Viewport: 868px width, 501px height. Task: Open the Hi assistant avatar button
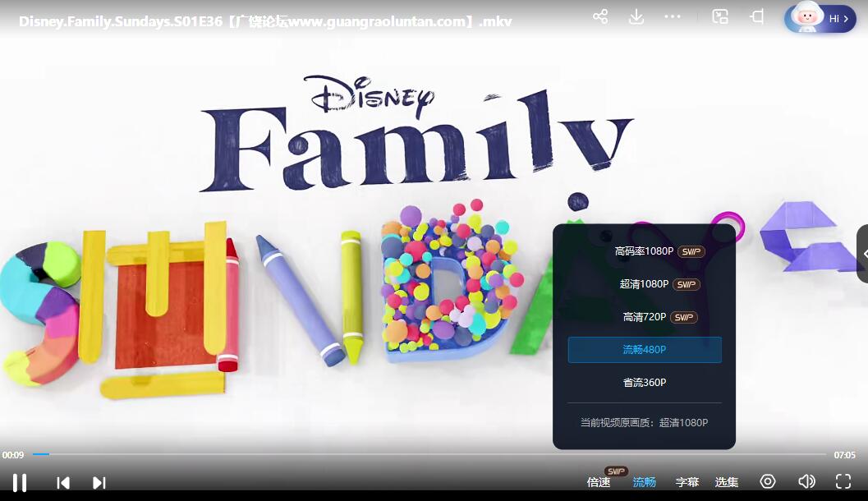(820, 18)
